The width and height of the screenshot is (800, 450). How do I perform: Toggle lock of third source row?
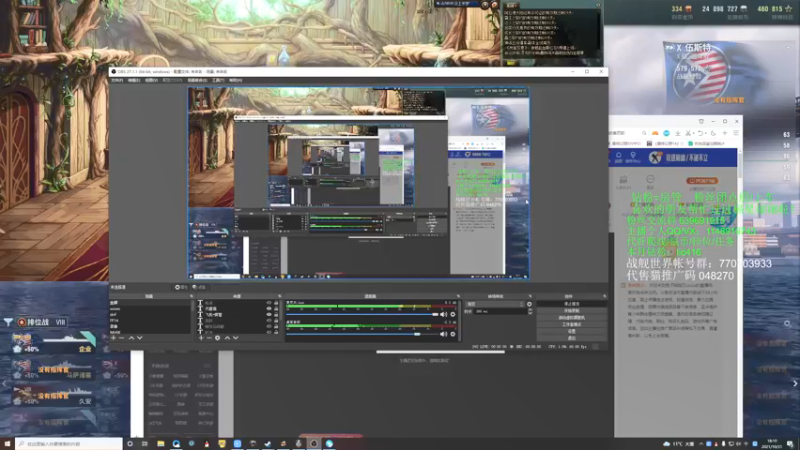(x=276, y=315)
